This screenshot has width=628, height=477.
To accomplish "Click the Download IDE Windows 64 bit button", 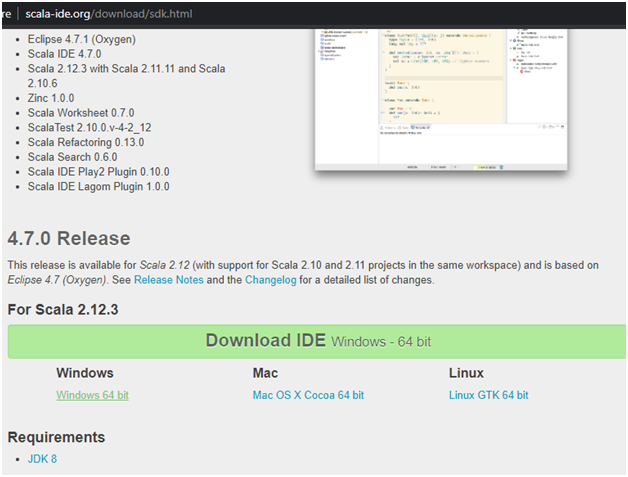I will pyautogui.click(x=316, y=342).
